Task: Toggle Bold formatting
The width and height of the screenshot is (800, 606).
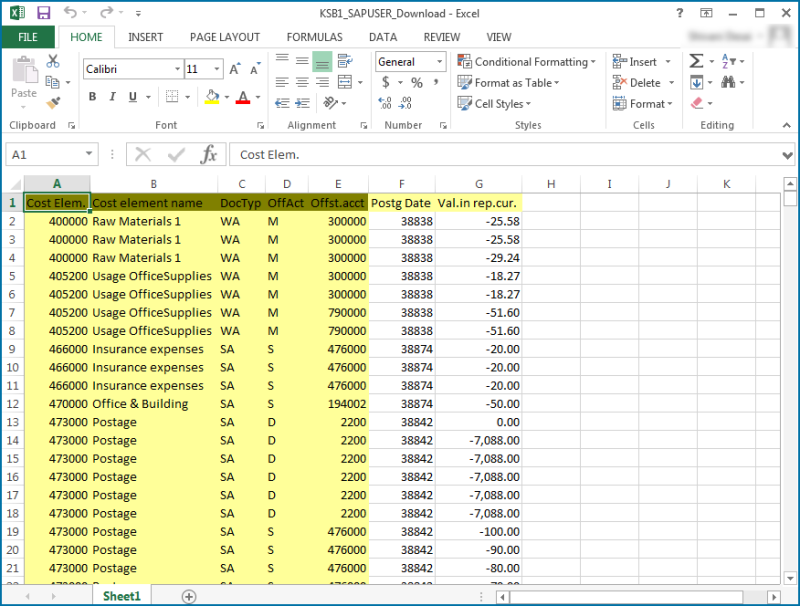Action: click(x=92, y=97)
